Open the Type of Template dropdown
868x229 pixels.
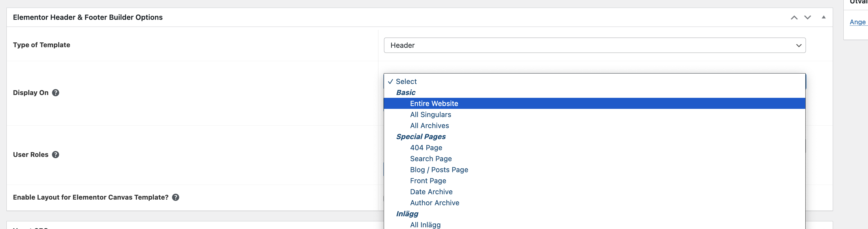click(594, 45)
